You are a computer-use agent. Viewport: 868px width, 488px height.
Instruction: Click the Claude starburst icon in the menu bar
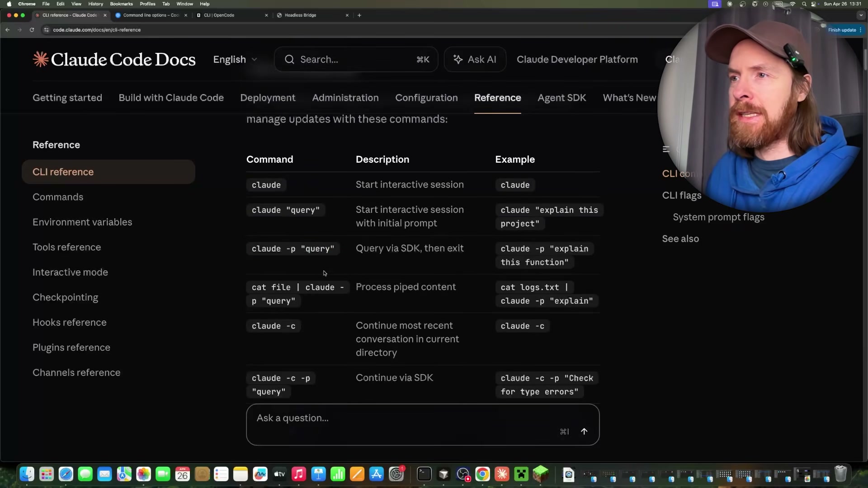pyautogui.click(x=730, y=4)
